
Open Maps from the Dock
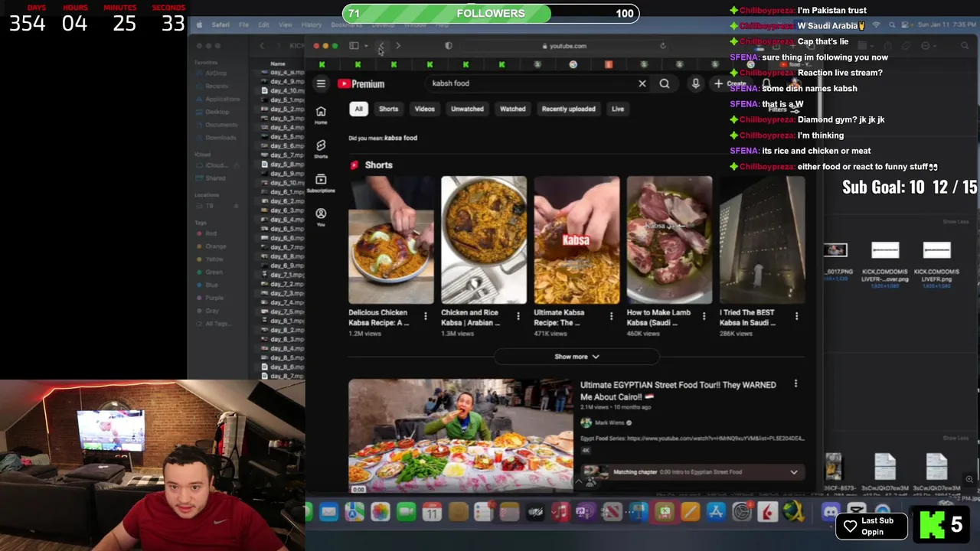(354, 511)
